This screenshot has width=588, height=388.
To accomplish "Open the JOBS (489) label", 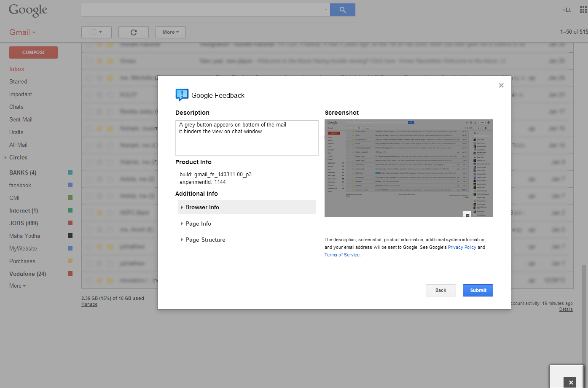I will 24,223.
